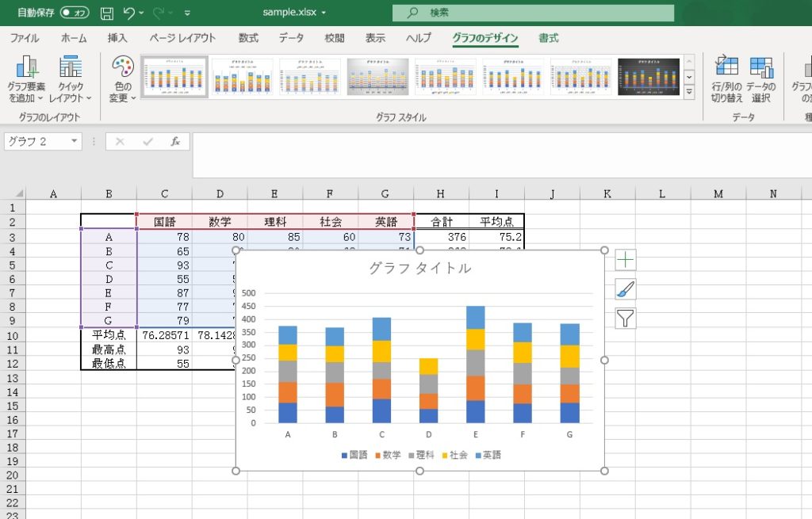Click the グラフ要素を追加 icon
812x519 pixels.
(x=26, y=70)
